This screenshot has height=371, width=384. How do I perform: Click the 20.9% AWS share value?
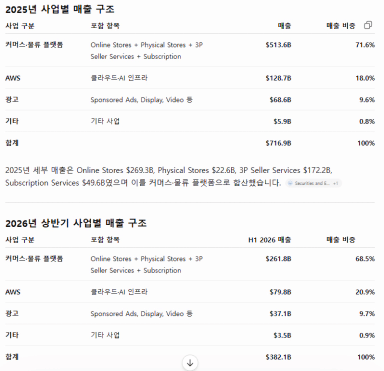[365, 292]
